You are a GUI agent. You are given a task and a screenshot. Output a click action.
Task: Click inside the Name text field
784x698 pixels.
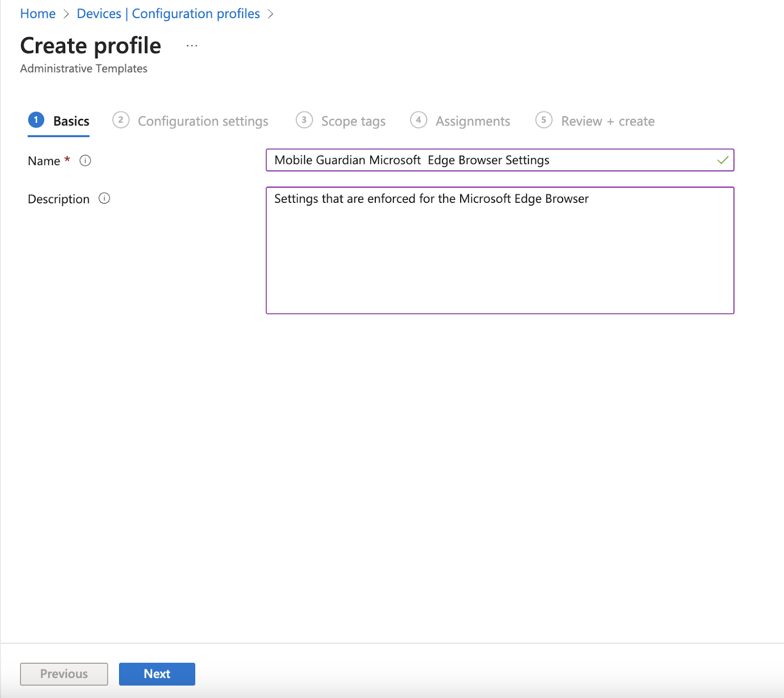click(490, 160)
